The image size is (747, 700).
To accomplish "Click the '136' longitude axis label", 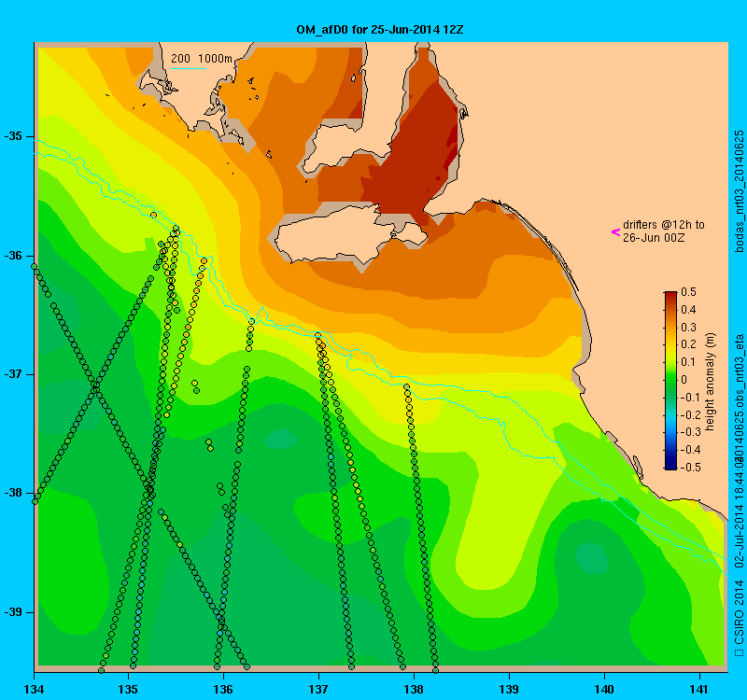I will click(223, 689).
